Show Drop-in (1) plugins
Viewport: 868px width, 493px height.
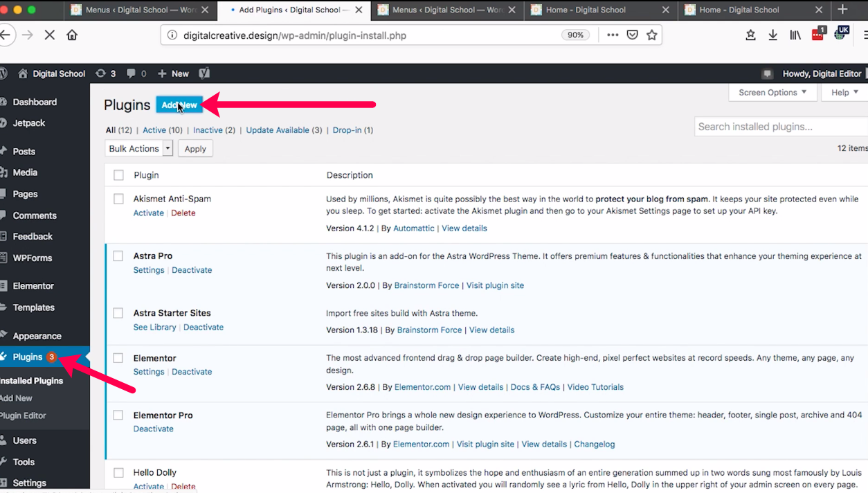353,130
